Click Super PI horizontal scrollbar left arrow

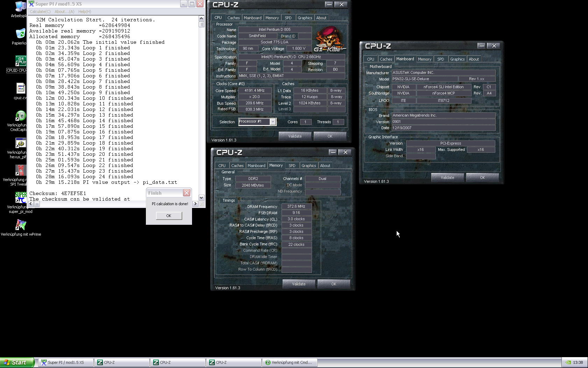pyautogui.click(x=31, y=204)
